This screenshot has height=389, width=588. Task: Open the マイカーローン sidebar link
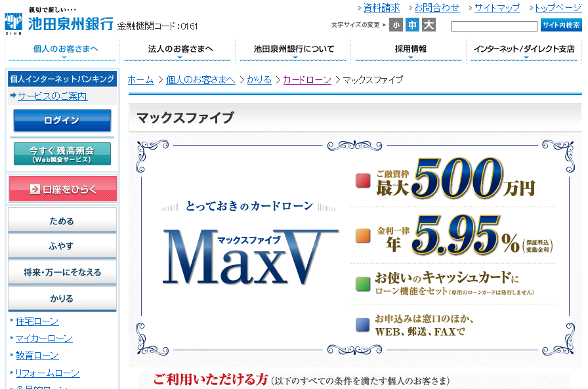pos(44,338)
